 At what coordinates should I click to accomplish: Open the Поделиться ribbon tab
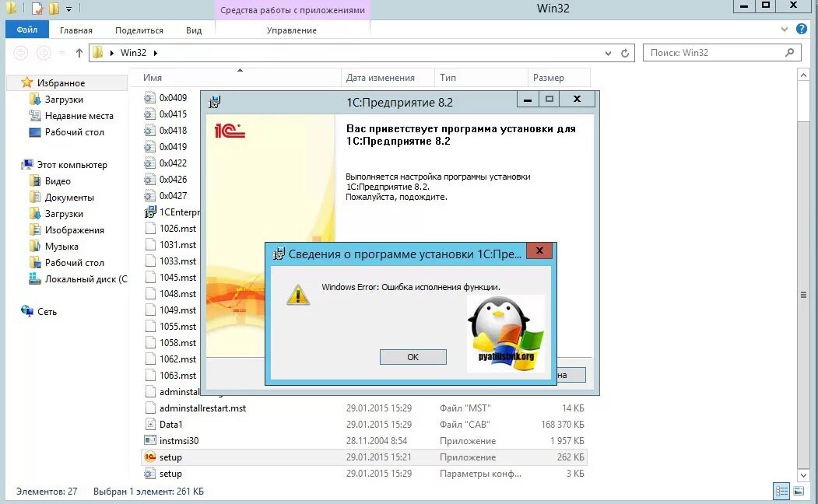tap(139, 30)
